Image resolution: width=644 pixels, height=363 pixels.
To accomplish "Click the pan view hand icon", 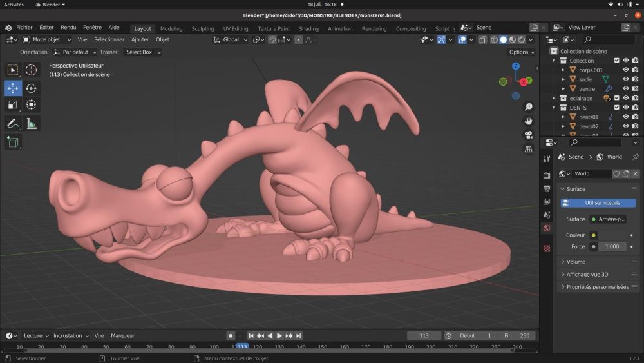I will pos(529,121).
